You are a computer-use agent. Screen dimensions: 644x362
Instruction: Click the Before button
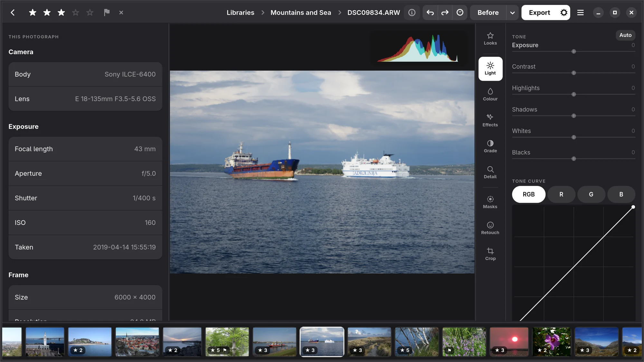click(x=488, y=13)
